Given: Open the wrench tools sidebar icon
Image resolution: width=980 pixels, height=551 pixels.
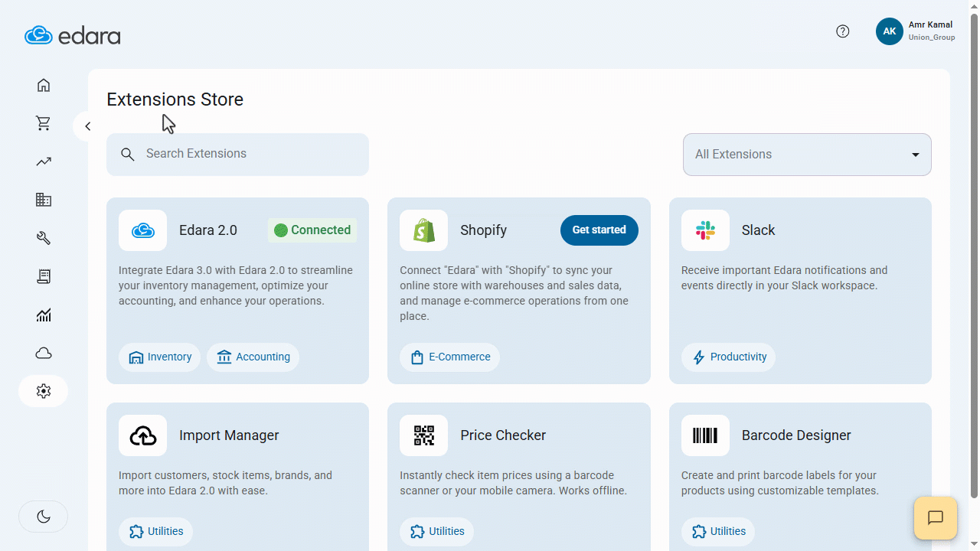Looking at the screenshot, I should point(44,238).
